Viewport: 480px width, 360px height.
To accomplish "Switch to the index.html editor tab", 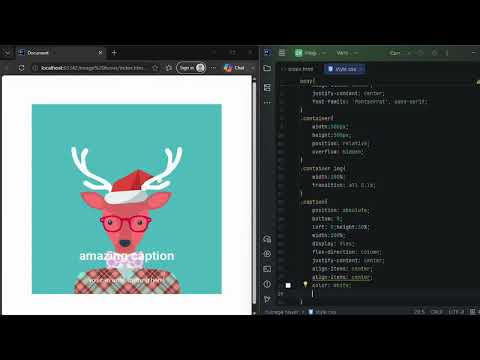I will click(298, 69).
